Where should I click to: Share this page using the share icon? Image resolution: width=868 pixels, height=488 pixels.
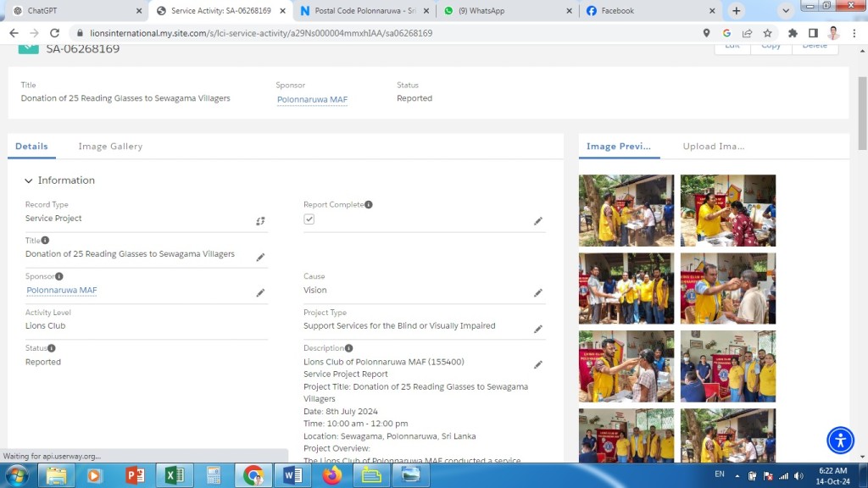coord(748,33)
